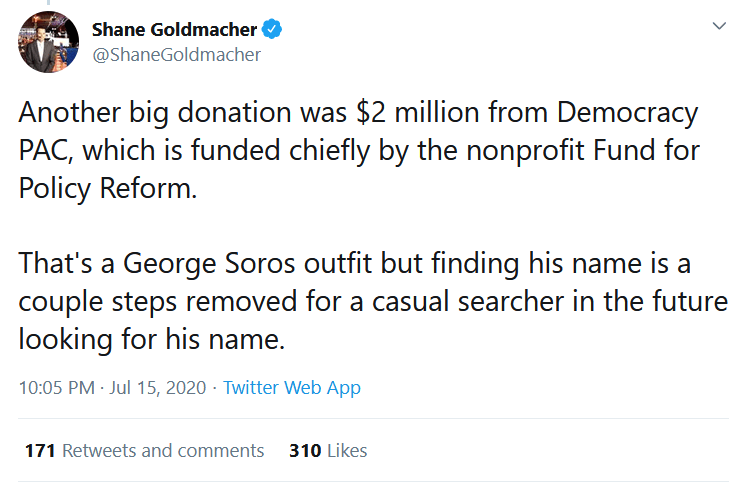Click the paragraph starting "That's a George Soros"
This screenshot has height=488, width=740.
(370, 301)
